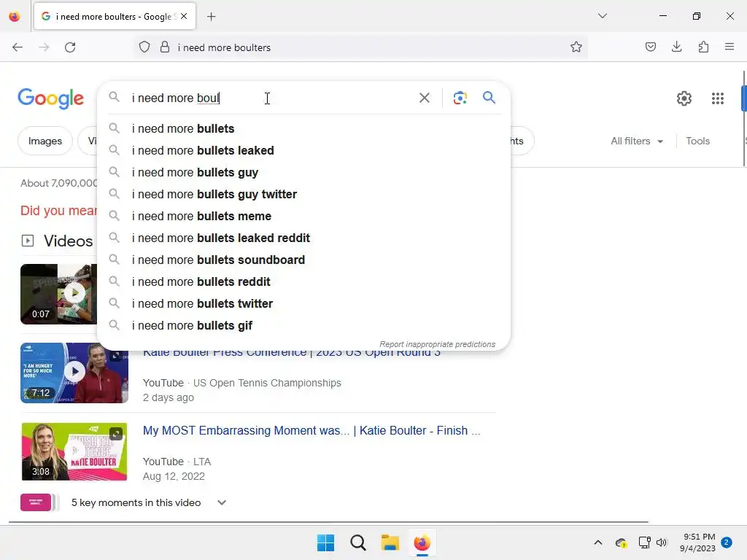Click the tracking protection shield icon
Viewport: 747px width, 560px height.
point(144,47)
